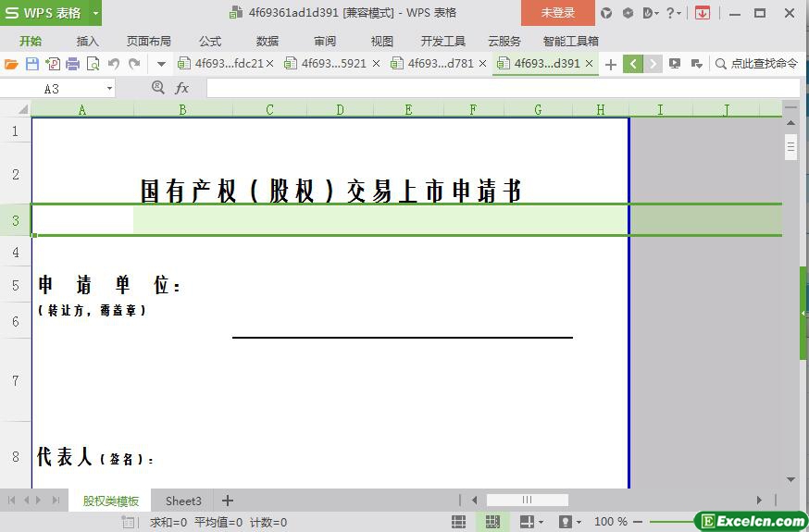This screenshot has height=532, width=809.
Task: Open the 插入 ribbon tab
Action: 87,41
